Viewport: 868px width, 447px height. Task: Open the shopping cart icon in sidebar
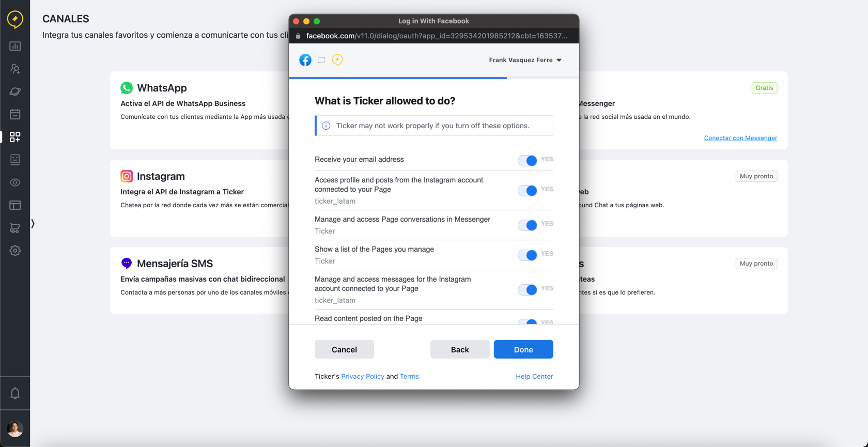click(15, 228)
